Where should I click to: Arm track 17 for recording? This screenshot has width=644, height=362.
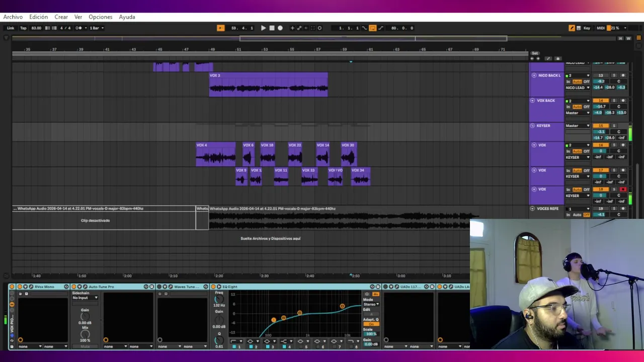click(x=623, y=170)
